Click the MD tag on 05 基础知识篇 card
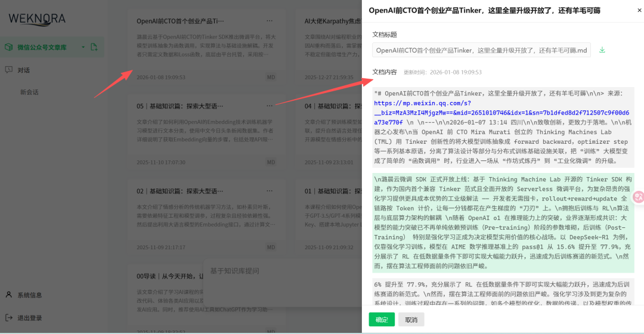Image resolution: width=644 pixels, height=334 pixels. pyautogui.click(x=271, y=162)
